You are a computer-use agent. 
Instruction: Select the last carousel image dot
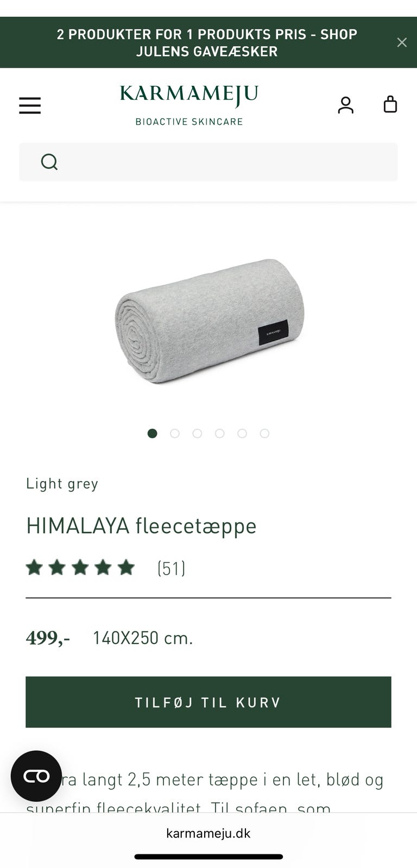[264, 433]
